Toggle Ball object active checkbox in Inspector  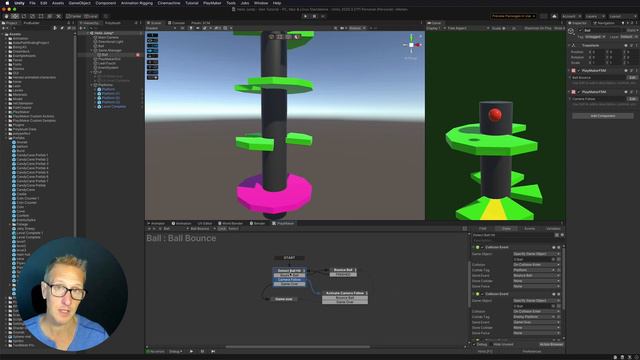pos(580,31)
